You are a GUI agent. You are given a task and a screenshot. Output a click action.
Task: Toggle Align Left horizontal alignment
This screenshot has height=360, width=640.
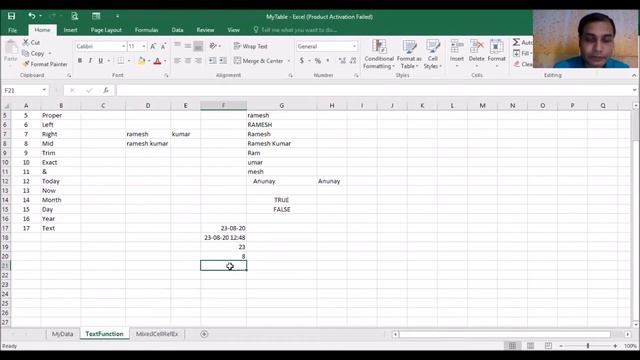click(177, 60)
